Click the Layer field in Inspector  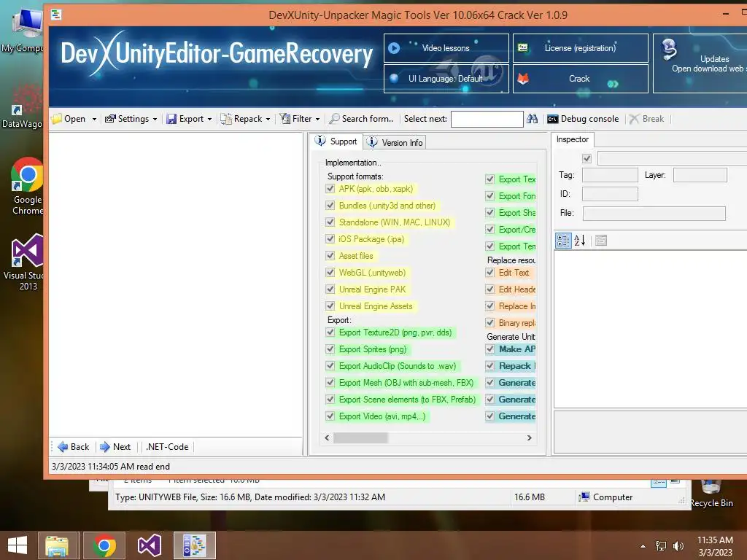pos(700,175)
